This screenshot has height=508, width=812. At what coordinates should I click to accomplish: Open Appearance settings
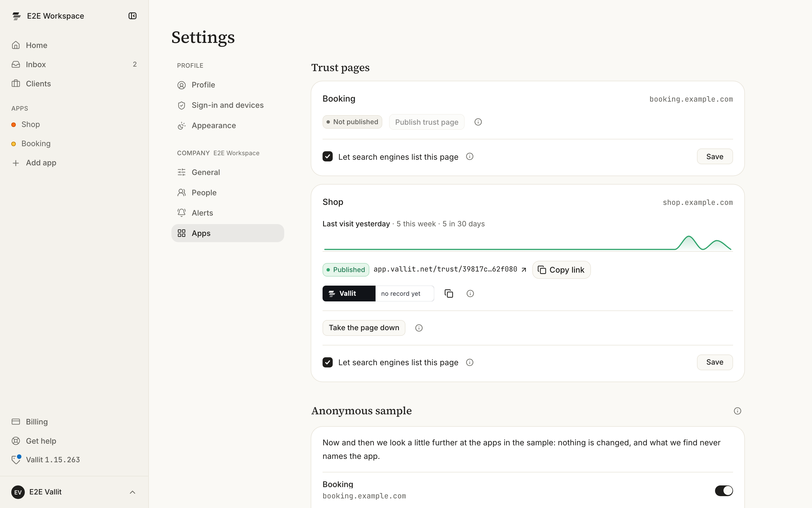(228, 125)
